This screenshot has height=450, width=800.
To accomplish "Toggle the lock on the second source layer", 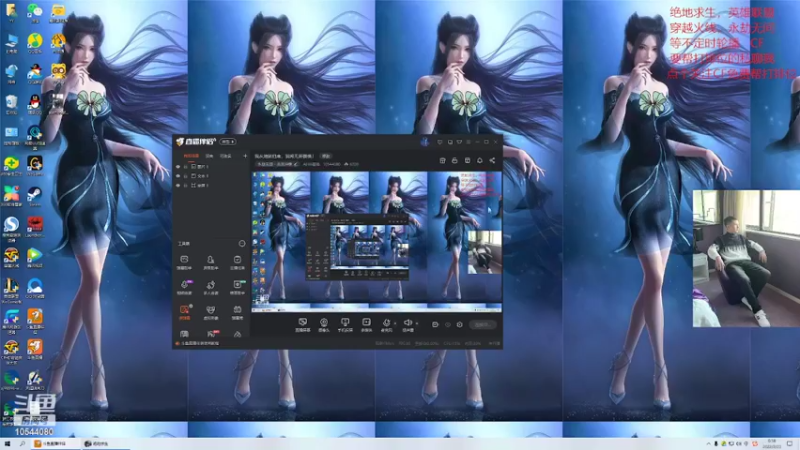I will pyautogui.click(x=186, y=176).
